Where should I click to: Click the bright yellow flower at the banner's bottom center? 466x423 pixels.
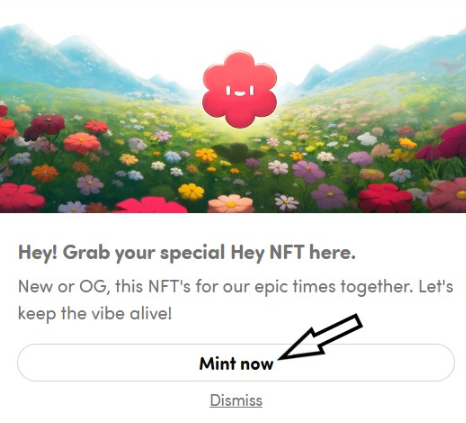click(x=191, y=192)
